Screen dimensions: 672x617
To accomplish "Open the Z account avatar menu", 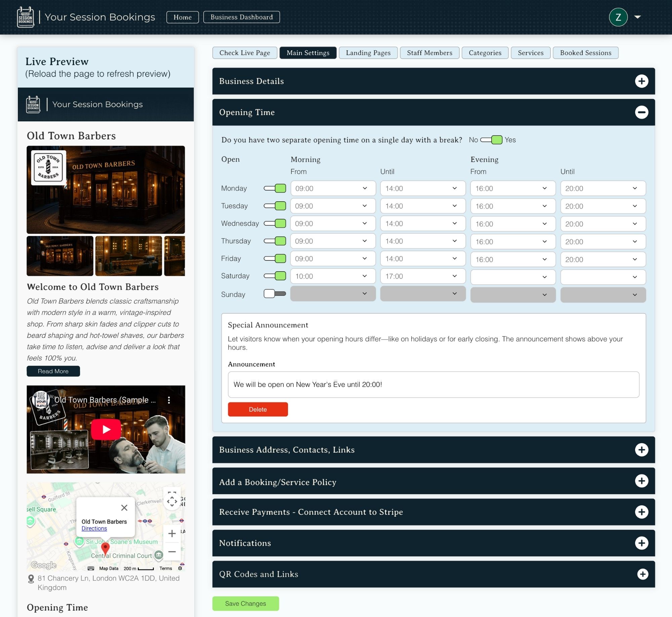I will (618, 17).
